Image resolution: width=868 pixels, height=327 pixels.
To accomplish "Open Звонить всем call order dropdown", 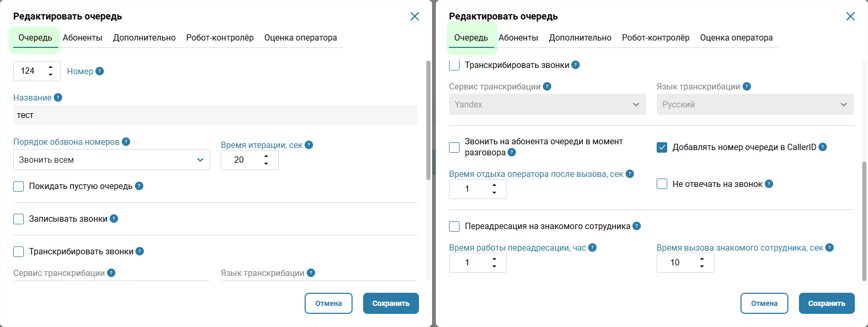I will click(112, 160).
